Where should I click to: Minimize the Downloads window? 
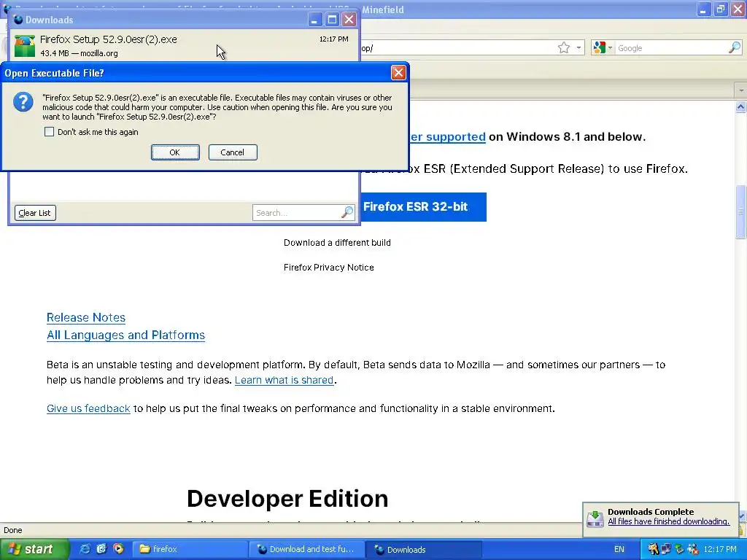coord(314,20)
